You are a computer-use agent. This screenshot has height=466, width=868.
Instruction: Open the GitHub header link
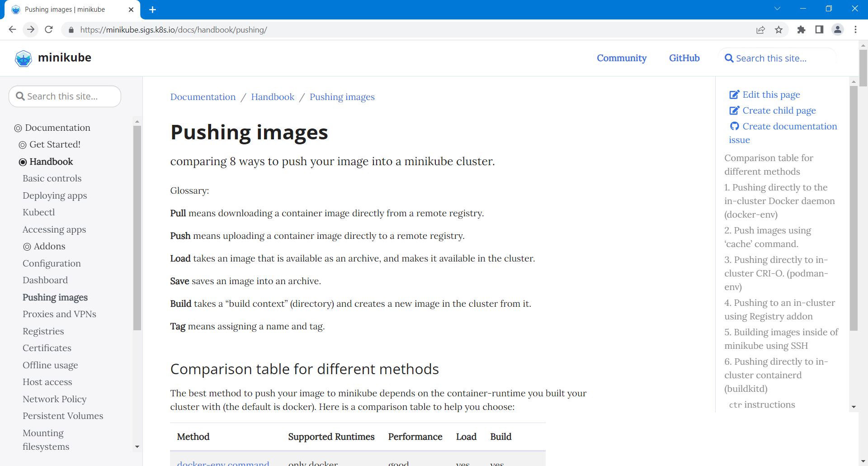(x=684, y=58)
